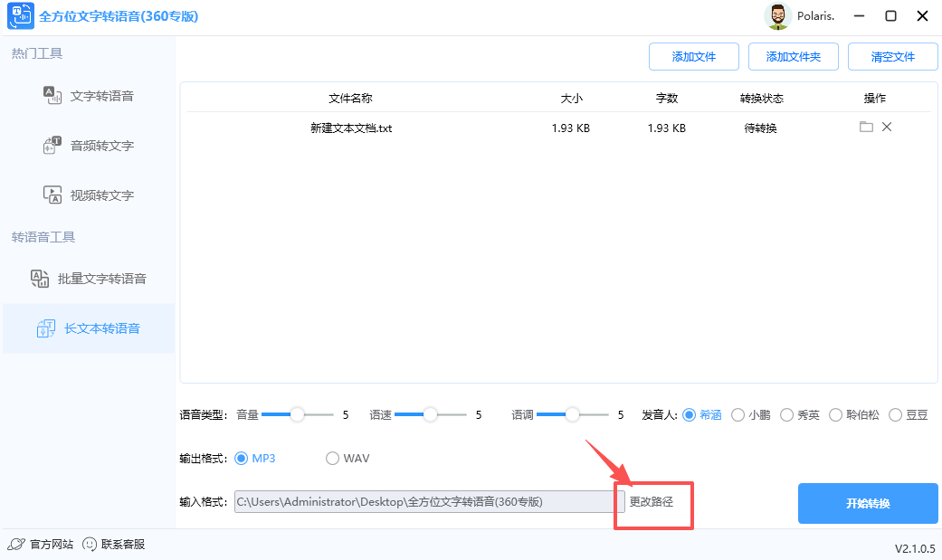Click the app logo in the title bar
The image size is (942, 560).
click(x=20, y=15)
